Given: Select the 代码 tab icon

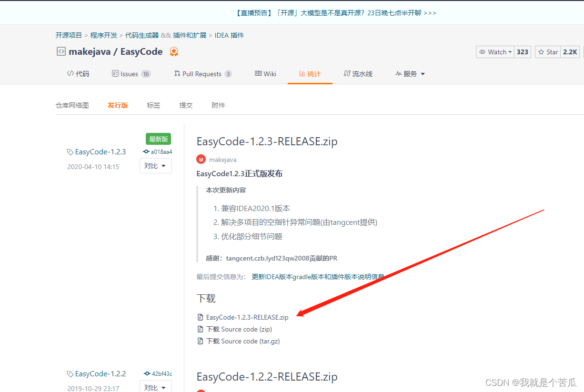Looking at the screenshot, I should [x=70, y=73].
